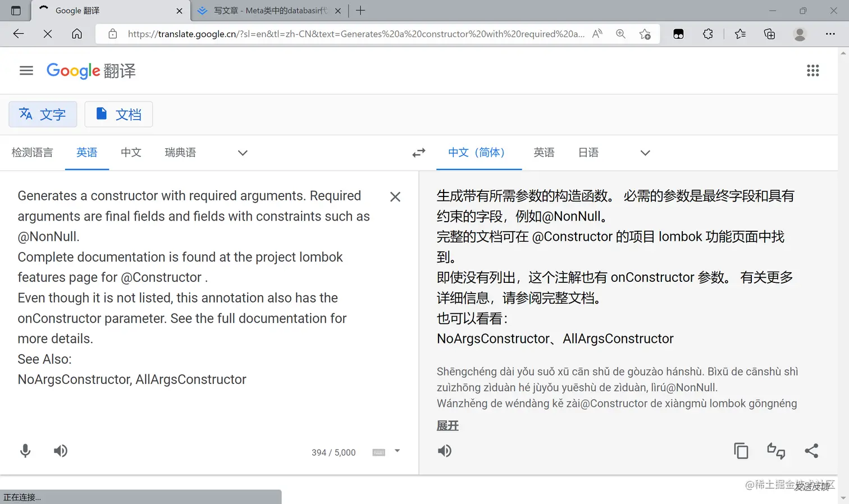Viewport: 849px width, 504px height.
Task: Listen to the source English text
Action: pyautogui.click(x=61, y=451)
